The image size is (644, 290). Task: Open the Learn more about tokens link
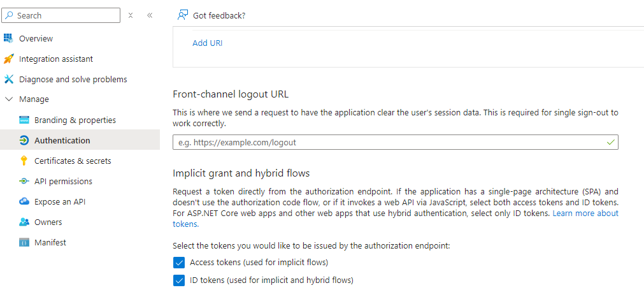(x=585, y=213)
